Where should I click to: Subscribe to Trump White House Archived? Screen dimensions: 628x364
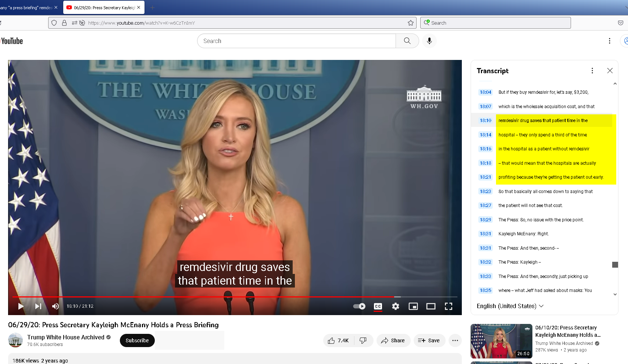(137, 340)
